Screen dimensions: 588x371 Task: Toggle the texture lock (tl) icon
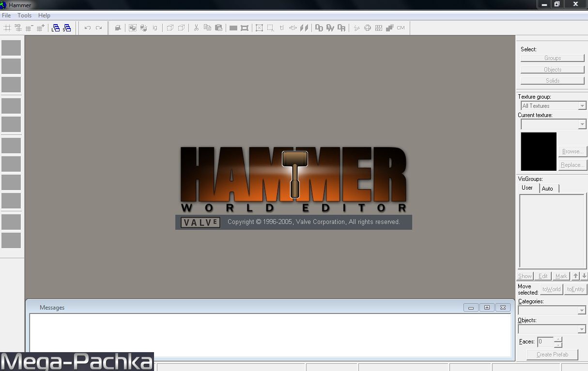click(x=282, y=28)
